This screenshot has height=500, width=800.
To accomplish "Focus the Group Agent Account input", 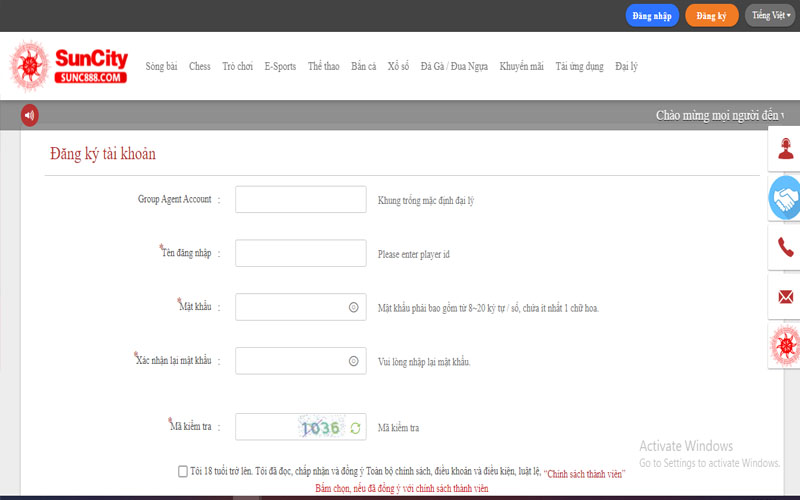I will [x=301, y=199].
